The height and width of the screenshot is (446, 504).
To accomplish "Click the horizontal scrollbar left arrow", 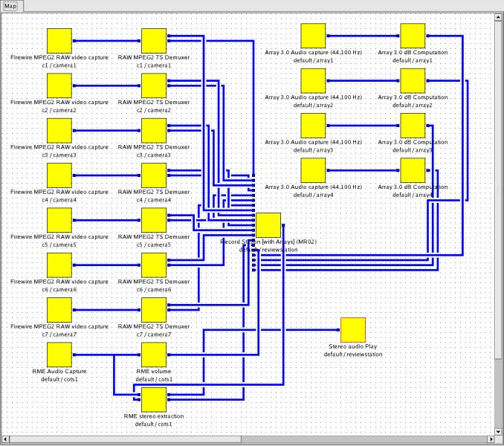I will click(5, 439).
